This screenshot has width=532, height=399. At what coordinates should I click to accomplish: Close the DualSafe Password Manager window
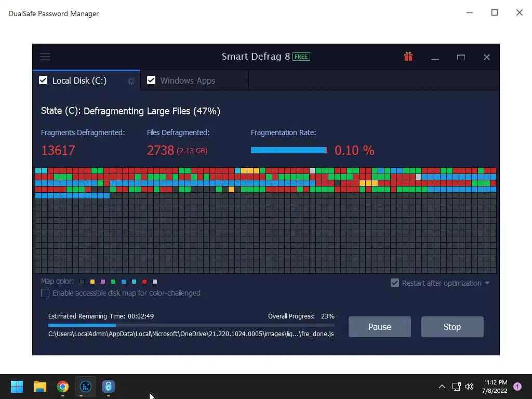(520, 12)
